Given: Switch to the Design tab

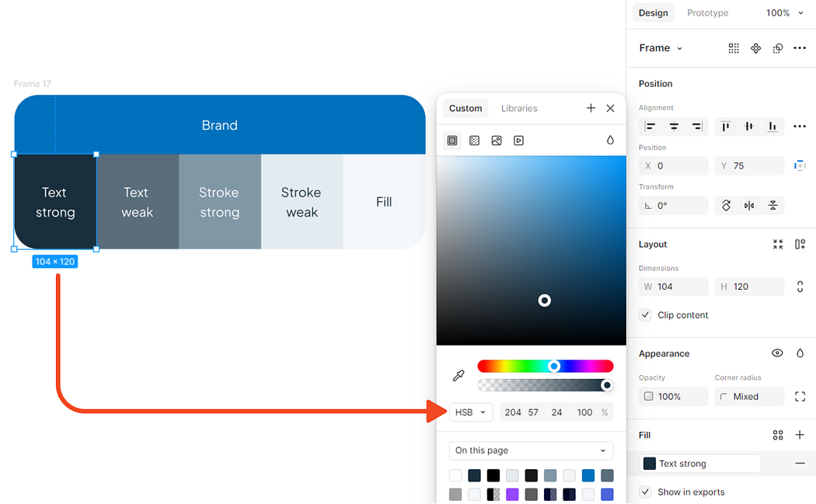Looking at the screenshot, I should [653, 13].
